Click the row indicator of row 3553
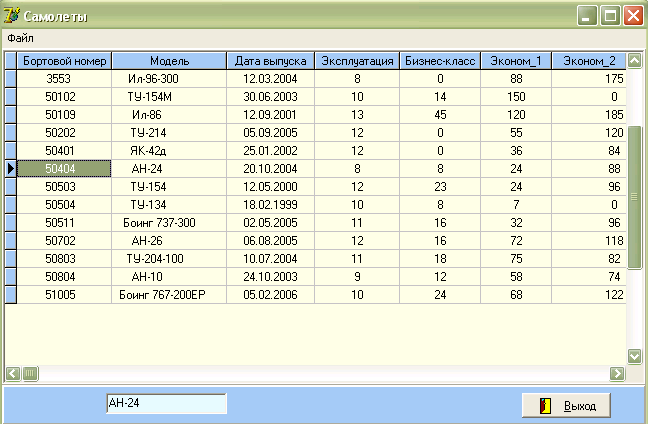 11,79
